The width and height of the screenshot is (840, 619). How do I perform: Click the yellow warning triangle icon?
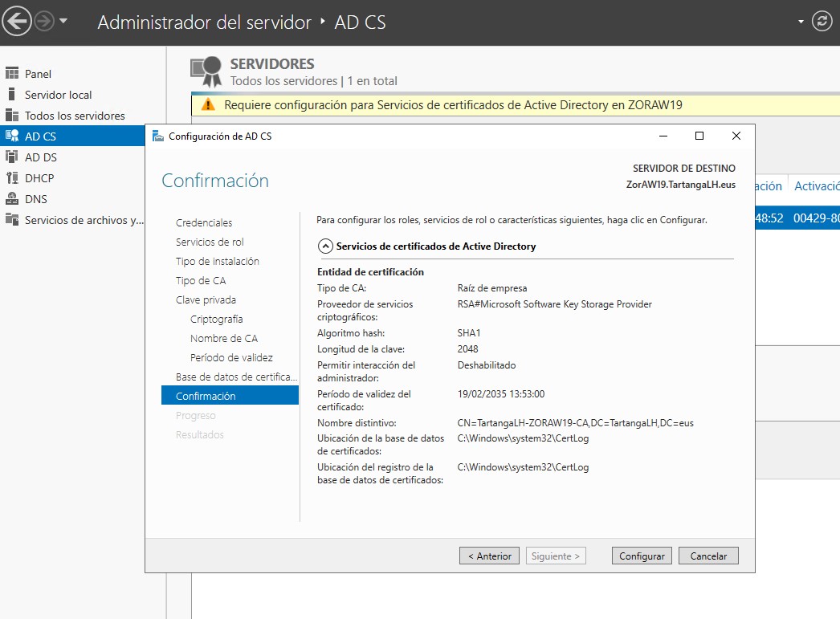(208, 105)
